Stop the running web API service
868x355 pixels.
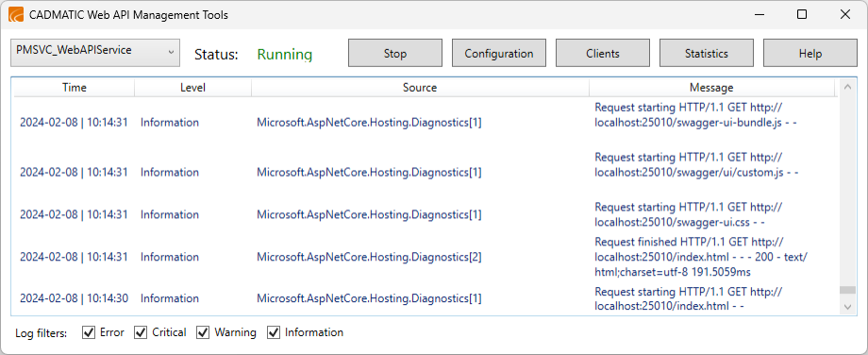tap(394, 53)
